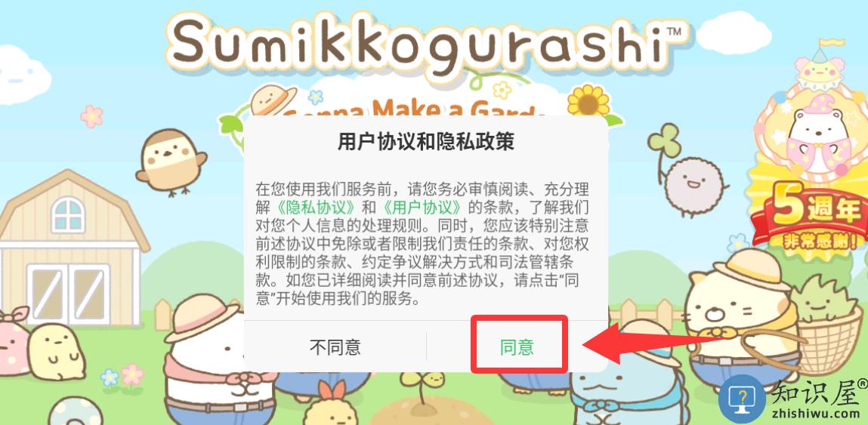Click the dialog title 用户协议和隐私政策
The image size is (868, 425).
(x=426, y=142)
